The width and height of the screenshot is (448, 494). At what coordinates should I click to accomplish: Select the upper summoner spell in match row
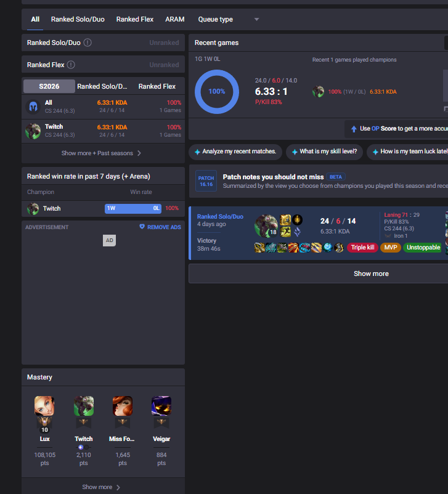coord(285,220)
